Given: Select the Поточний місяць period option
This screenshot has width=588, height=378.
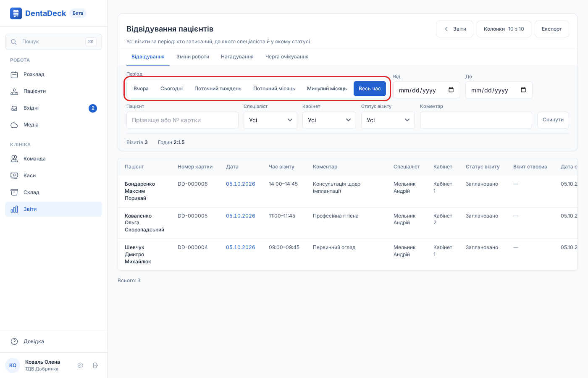Looking at the screenshot, I should 274,89.
